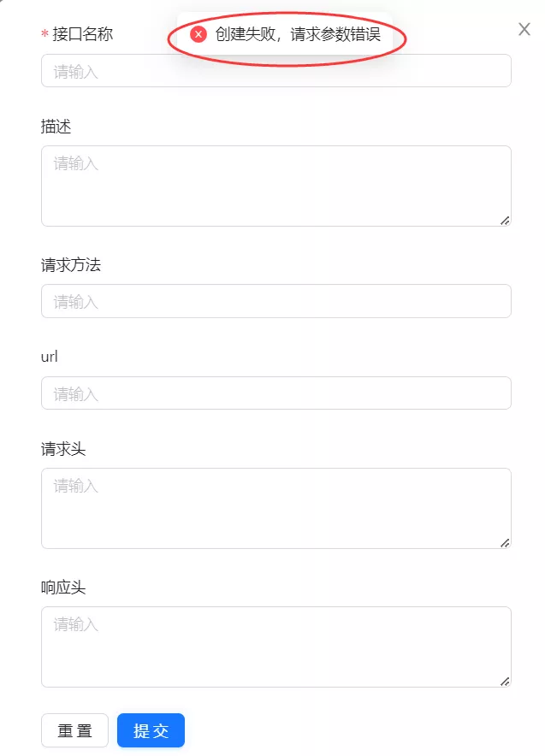Click the 请求方法 field label
This screenshot has height=756, width=545.
71,265
